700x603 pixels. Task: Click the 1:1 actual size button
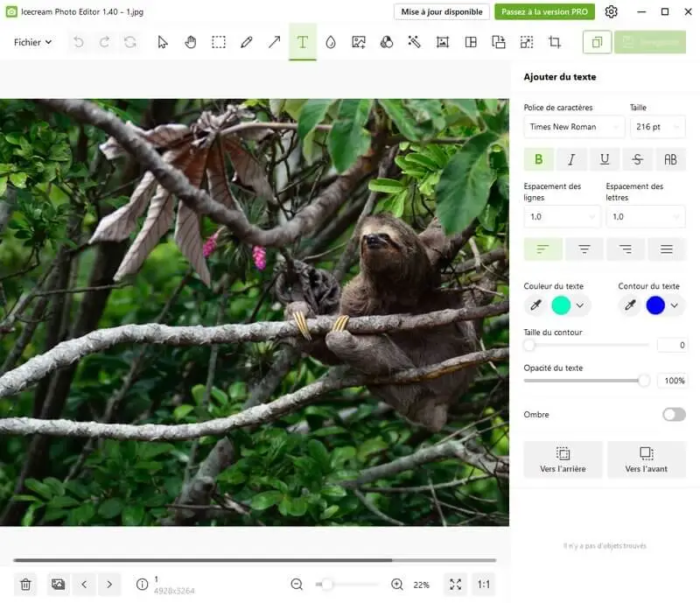click(x=484, y=585)
